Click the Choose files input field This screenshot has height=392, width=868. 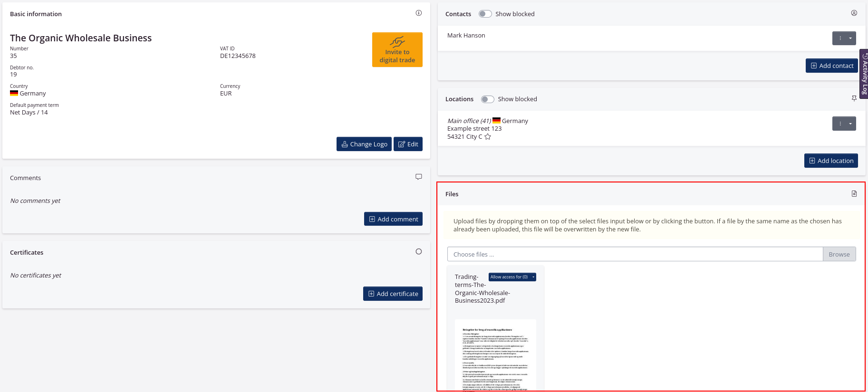pyautogui.click(x=635, y=254)
